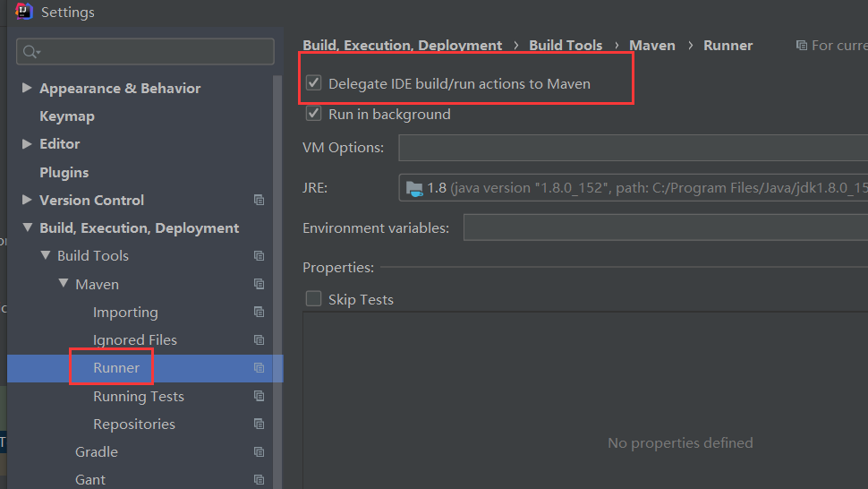Select Importing under Maven
Viewport: 868px width, 489px height.
pyautogui.click(x=125, y=313)
